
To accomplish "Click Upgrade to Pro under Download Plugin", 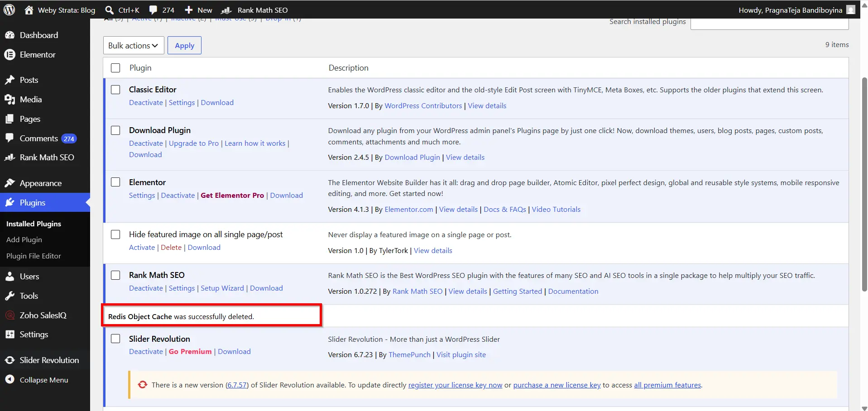I will click(x=194, y=143).
